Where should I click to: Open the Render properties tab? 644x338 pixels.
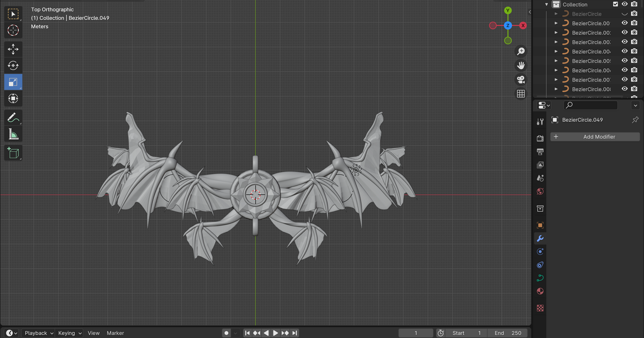[540, 138]
